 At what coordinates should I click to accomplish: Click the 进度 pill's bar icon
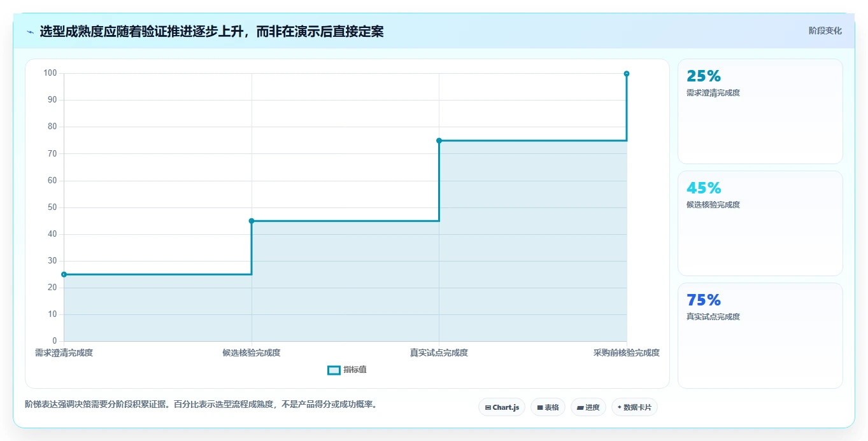click(x=581, y=407)
